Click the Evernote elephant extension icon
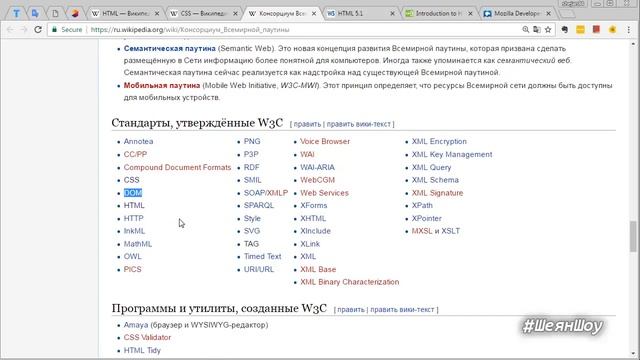This screenshot has width=640, height=360. point(564,29)
